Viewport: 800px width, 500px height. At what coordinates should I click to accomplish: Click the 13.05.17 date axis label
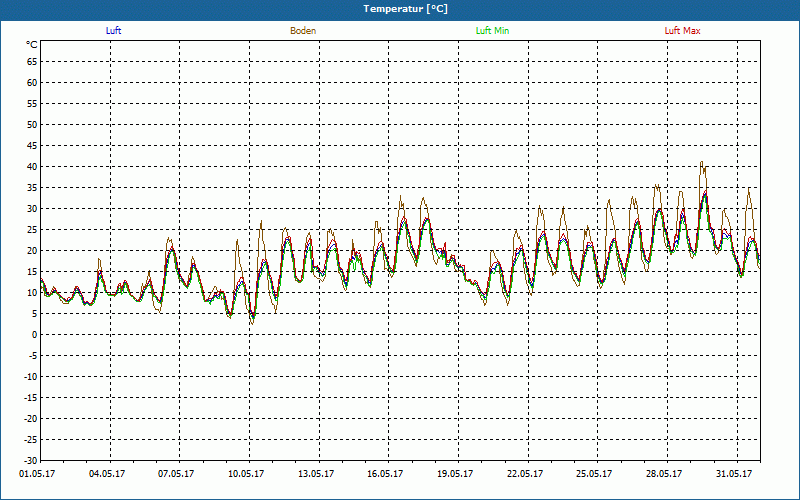coord(316,474)
